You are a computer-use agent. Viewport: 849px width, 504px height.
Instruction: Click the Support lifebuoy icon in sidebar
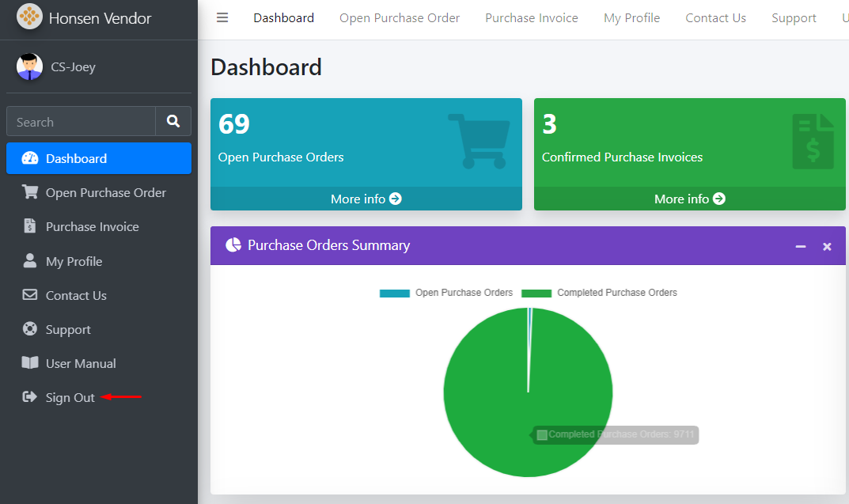pos(30,329)
